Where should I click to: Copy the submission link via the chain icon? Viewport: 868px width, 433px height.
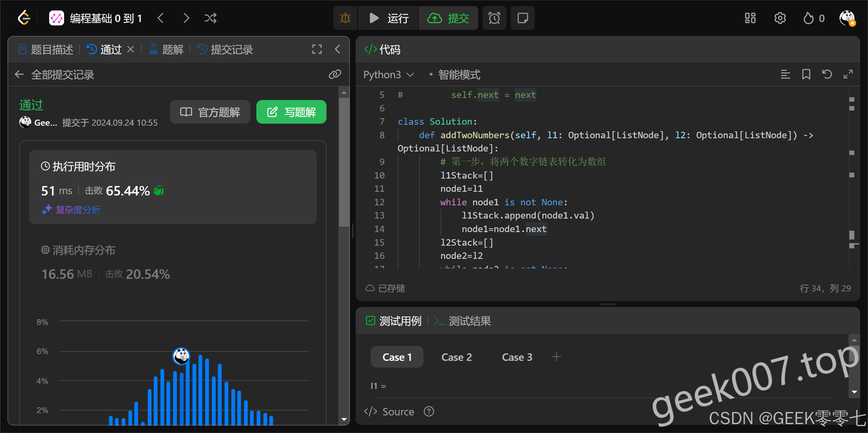[335, 74]
